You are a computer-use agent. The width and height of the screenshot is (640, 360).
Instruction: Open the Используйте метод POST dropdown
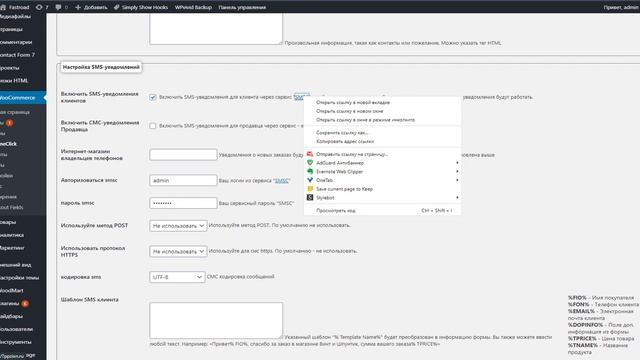point(178,225)
